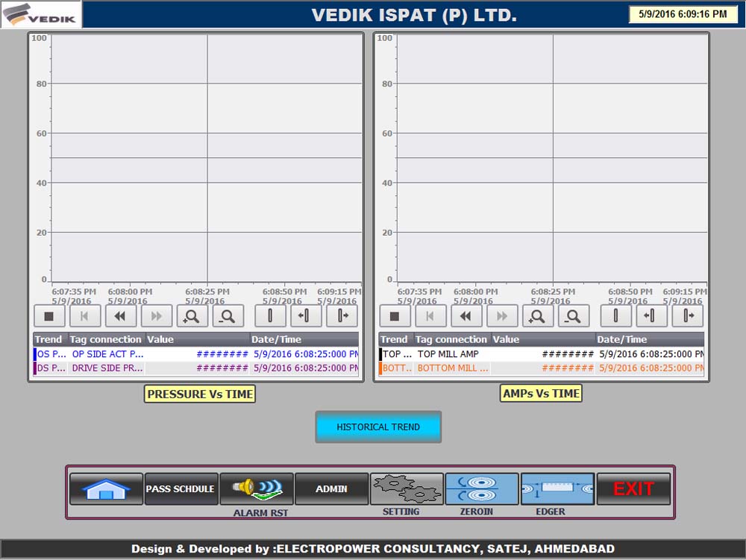Stop the amps trend with the square stop button
This screenshot has height=560, width=746.
click(x=395, y=316)
